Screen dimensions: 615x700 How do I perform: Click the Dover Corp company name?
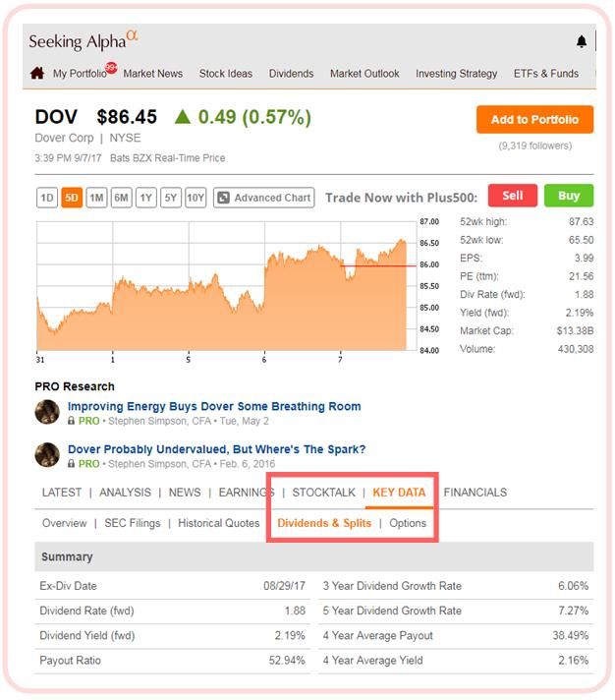(x=64, y=138)
